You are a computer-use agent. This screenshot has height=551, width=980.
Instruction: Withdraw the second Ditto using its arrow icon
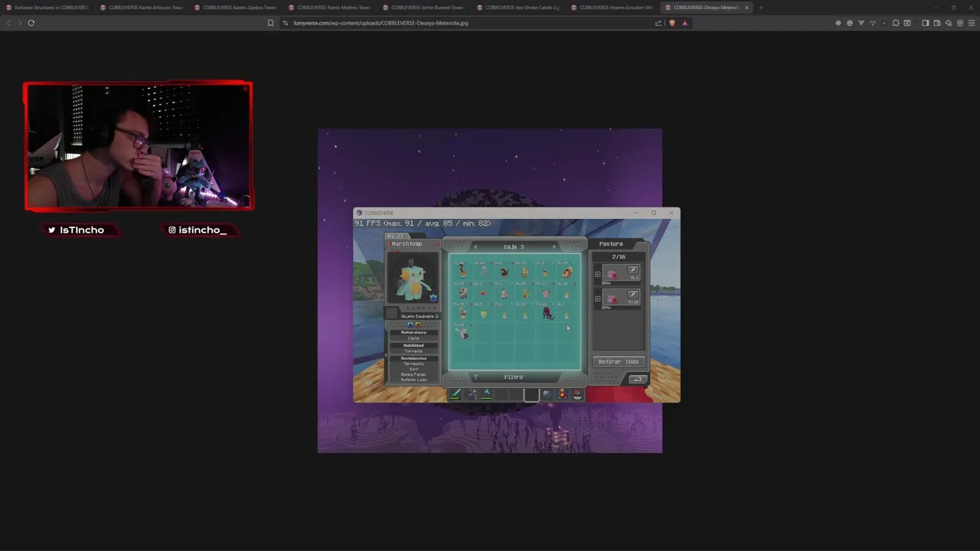[x=598, y=298]
